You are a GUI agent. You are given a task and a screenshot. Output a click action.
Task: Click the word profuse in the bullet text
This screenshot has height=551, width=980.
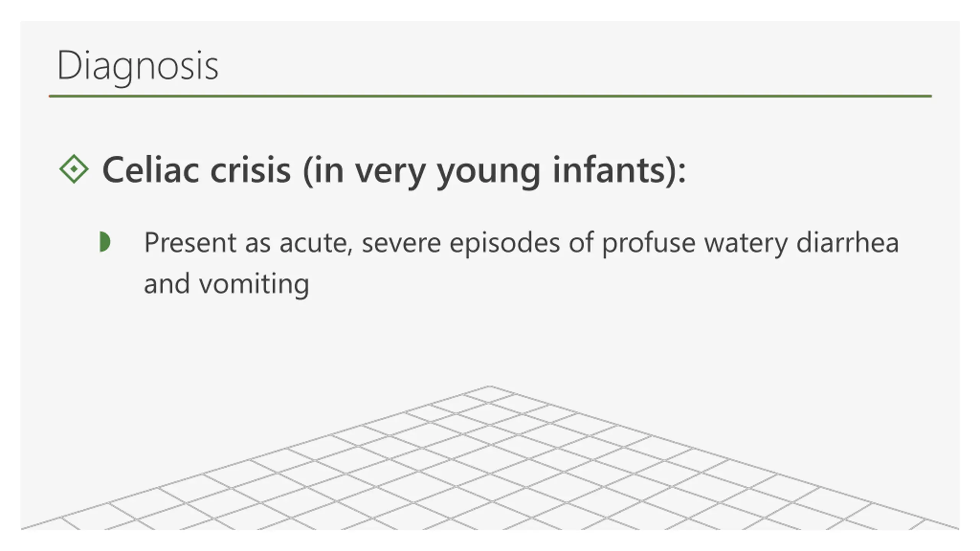[648, 243]
